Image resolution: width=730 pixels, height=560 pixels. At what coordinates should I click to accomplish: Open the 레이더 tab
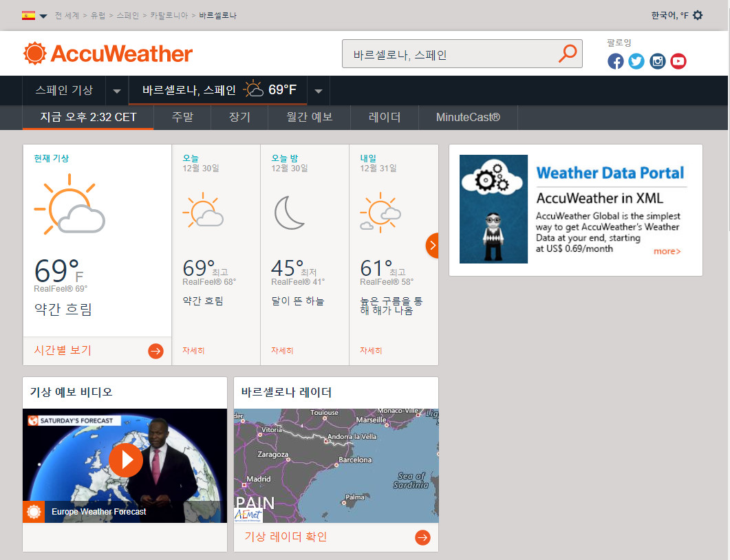click(x=385, y=118)
